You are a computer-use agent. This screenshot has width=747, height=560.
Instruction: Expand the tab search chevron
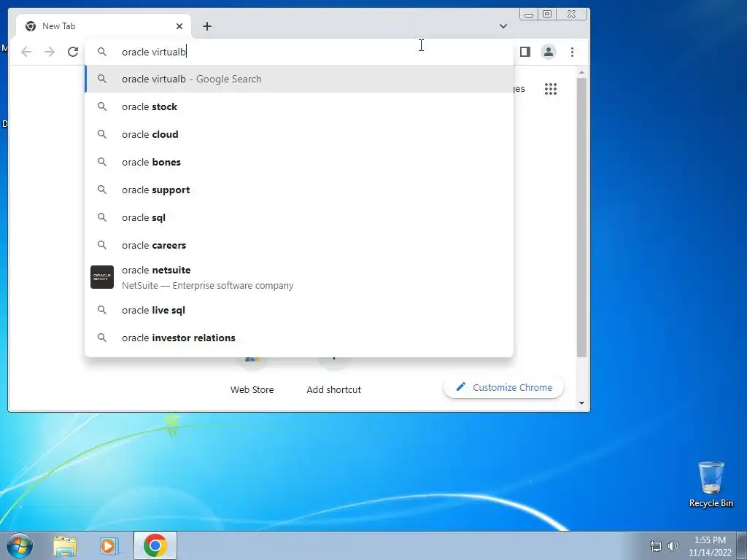[503, 26]
